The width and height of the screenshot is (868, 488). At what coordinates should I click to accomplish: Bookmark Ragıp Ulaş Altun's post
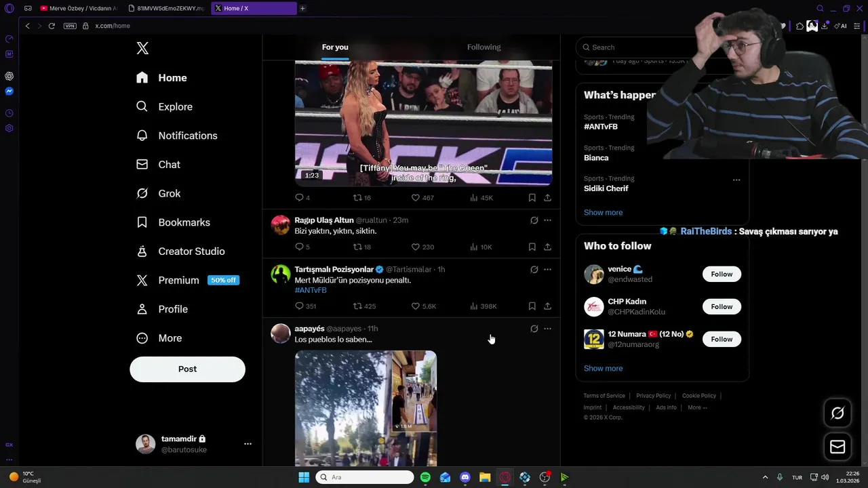click(x=532, y=247)
